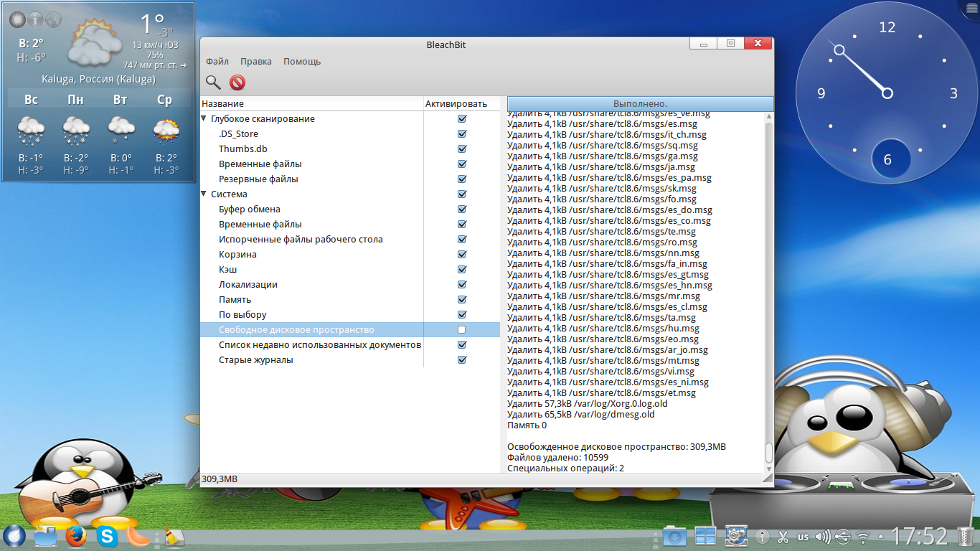980x551 pixels.
Task: Open the trash bin icon in panel
Action: [x=966, y=537]
